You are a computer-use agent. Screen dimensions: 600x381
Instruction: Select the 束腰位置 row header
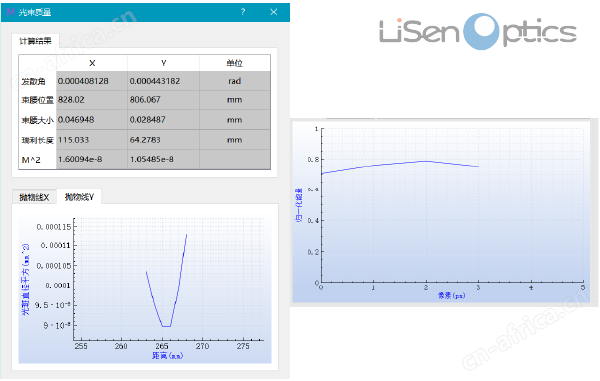coord(38,100)
